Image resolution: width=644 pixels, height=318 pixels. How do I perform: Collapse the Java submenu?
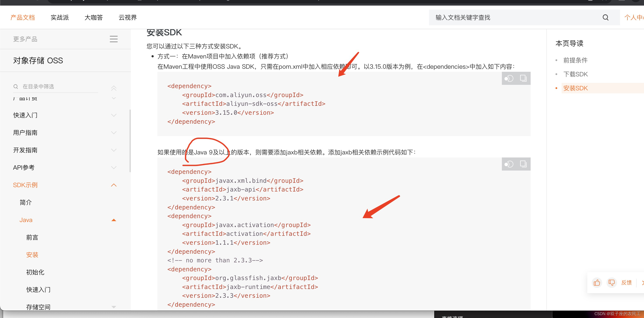pos(114,220)
